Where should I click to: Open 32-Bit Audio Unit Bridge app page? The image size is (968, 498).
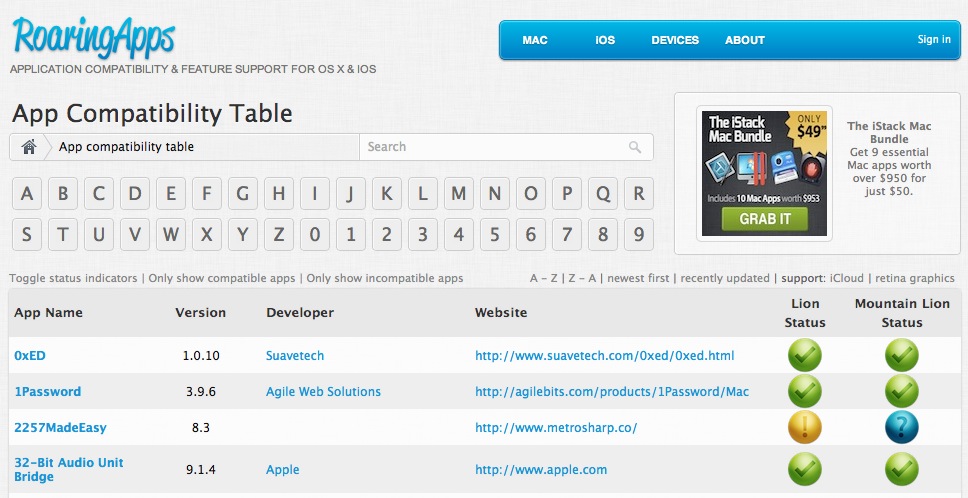(69, 470)
